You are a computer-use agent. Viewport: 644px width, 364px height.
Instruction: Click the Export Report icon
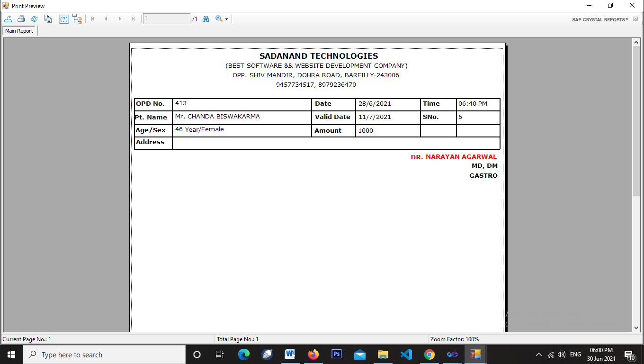[8, 19]
